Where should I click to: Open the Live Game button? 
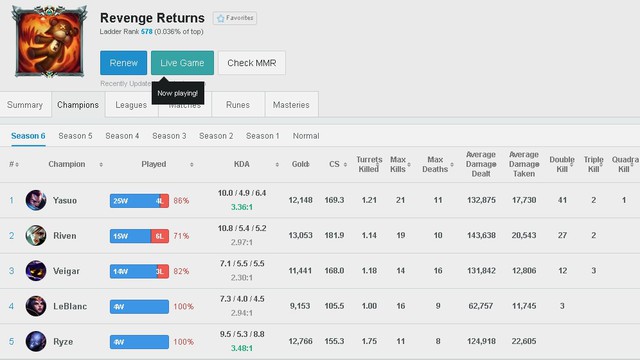pyautogui.click(x=182, y=63)
